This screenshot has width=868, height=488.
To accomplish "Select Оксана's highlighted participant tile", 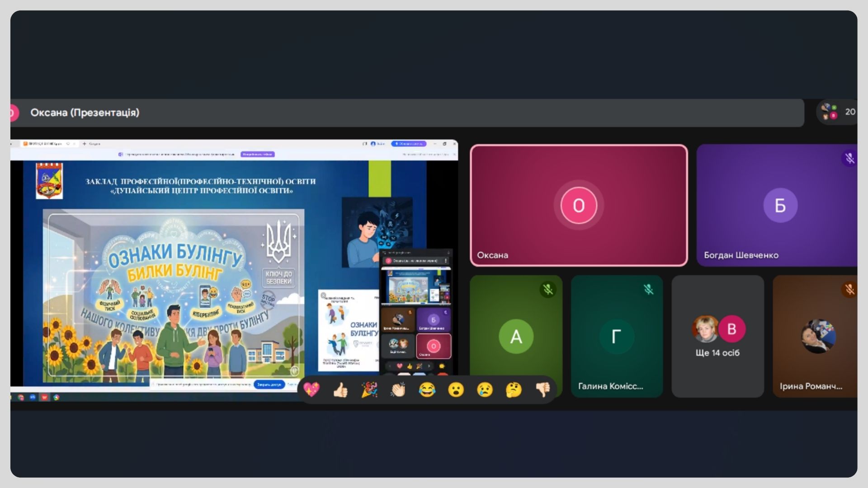I will [579, 206].
